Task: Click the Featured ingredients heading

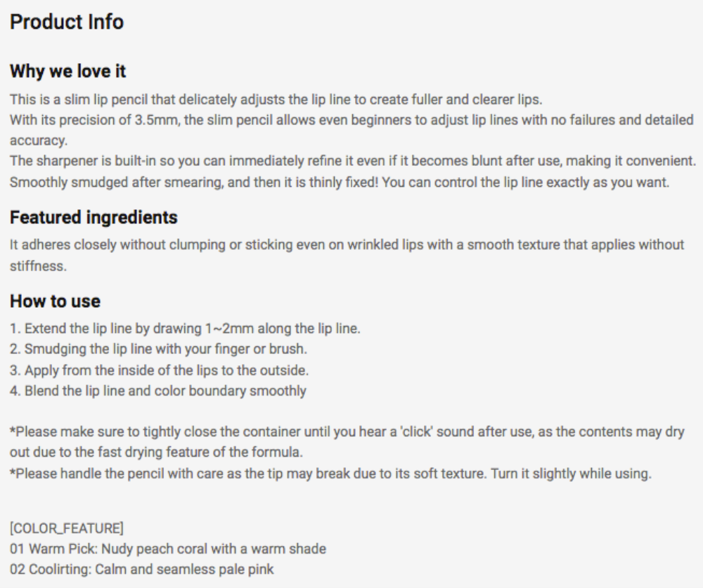Action: (x=93, y=217)
